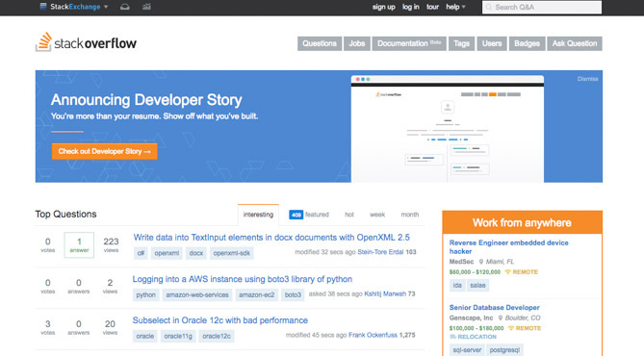The image size is (644, 356).
Task: Dismiss the Developer Story banner
Action: tap(588, 79)
